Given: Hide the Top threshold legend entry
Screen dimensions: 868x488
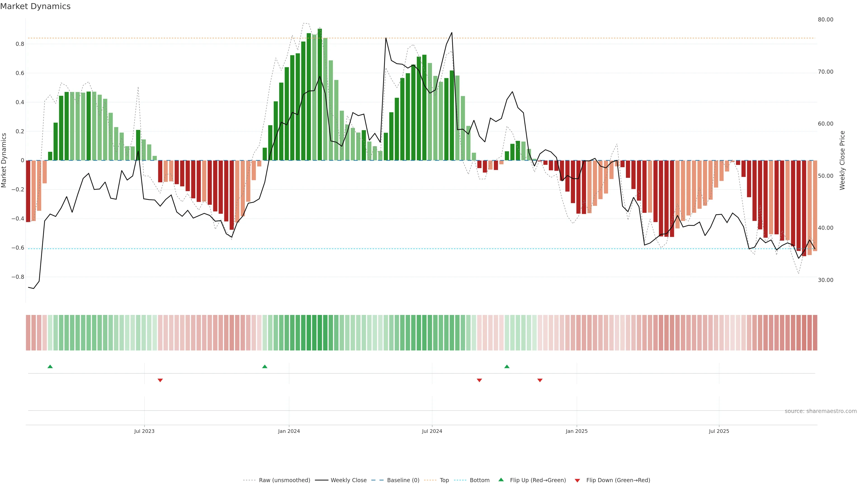Looking at the screenshot, I should point(444,480).
